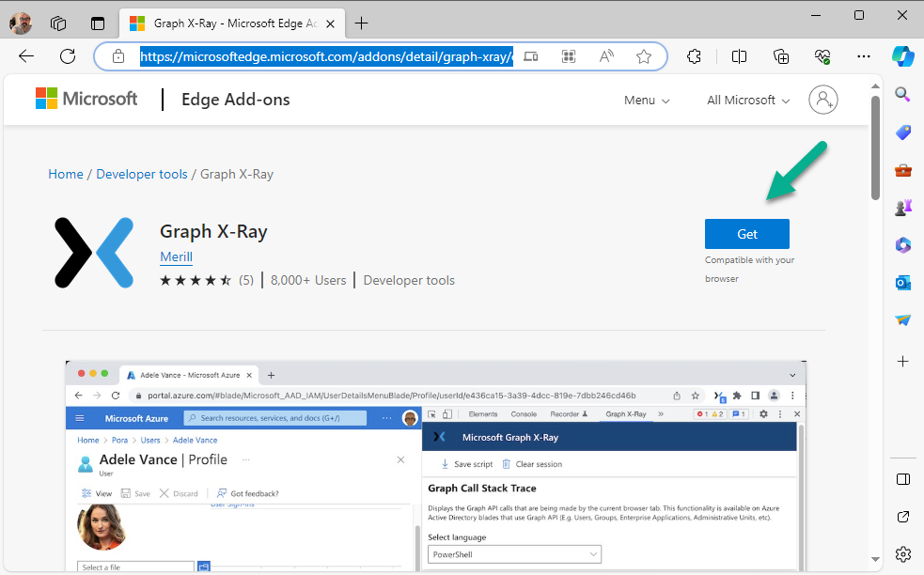Open sidebar Shopping tag icon
The width and height of the screenshot is (924, 575).
point(902,132)
